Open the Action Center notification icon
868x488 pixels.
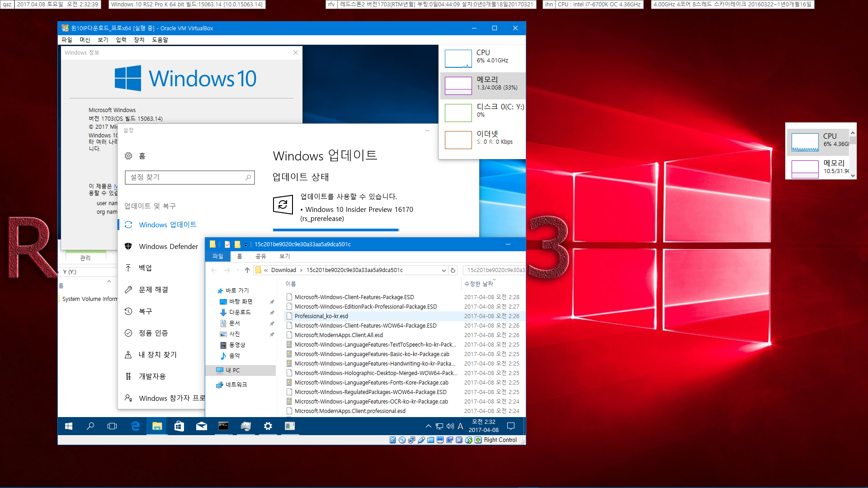point(511,426)
